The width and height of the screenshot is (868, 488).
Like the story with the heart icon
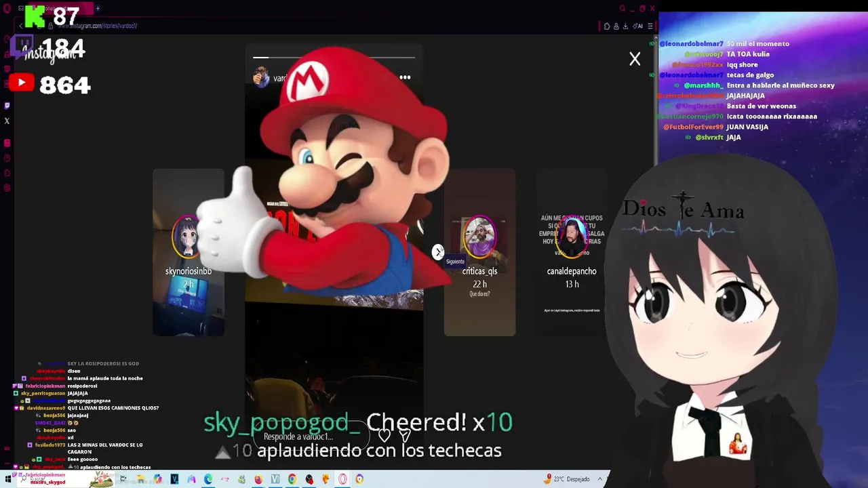[x=384, y=436]
